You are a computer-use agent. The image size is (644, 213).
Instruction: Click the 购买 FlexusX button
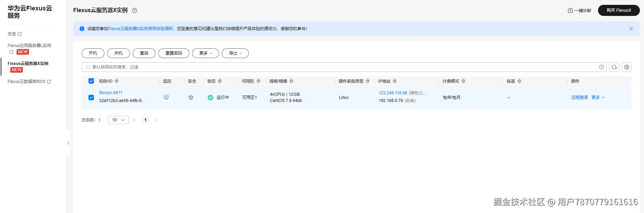[x=619, y=10]
